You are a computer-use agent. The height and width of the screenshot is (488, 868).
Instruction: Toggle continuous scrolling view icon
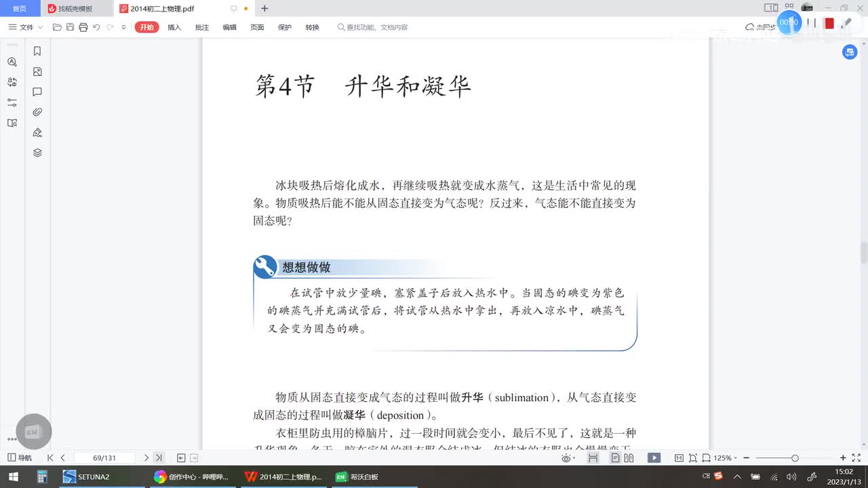[593, 458]
